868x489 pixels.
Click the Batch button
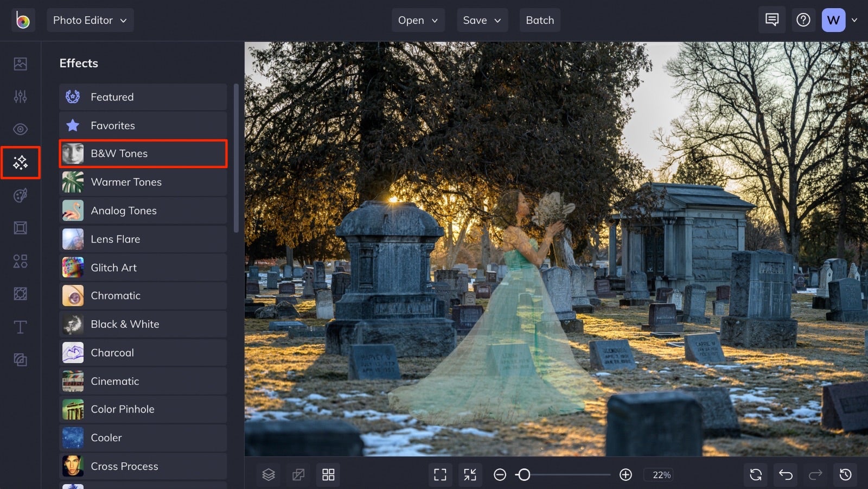[x=540, y=20]
